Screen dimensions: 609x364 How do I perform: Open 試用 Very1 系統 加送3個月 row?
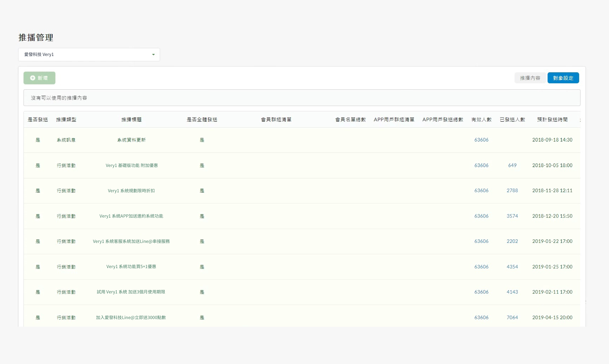pyautogui.click(x=131, y=292)
